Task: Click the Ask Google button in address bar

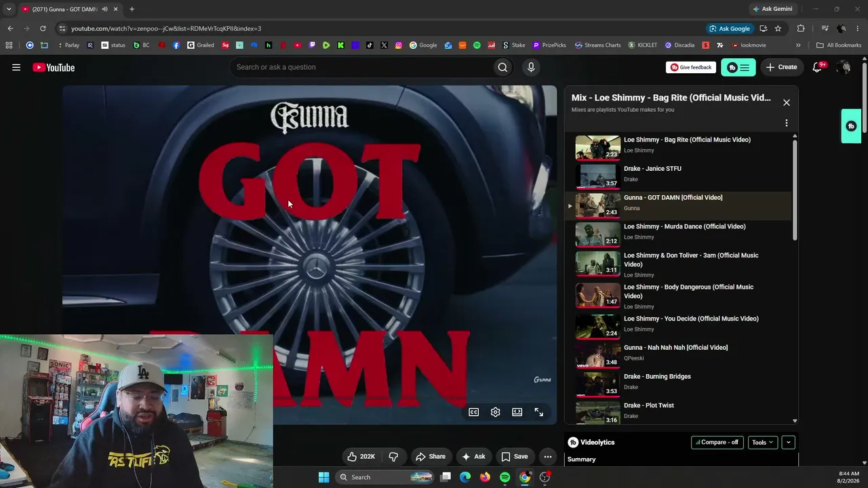Action: [x=730, y=28]
